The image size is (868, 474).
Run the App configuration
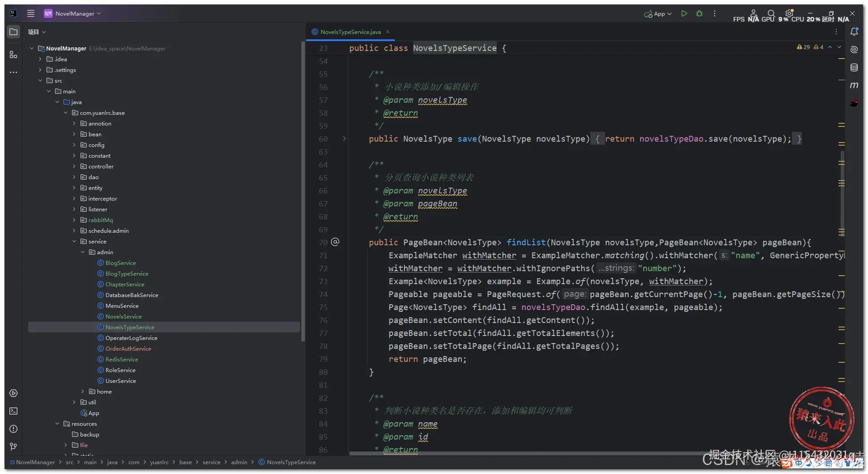pyautogui.click(x=684, y=13)
